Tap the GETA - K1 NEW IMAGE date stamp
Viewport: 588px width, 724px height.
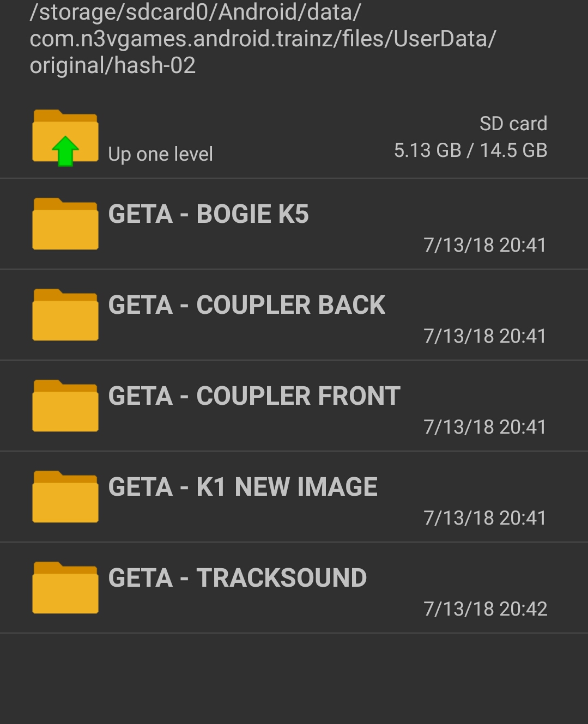(x=484, y=518)
